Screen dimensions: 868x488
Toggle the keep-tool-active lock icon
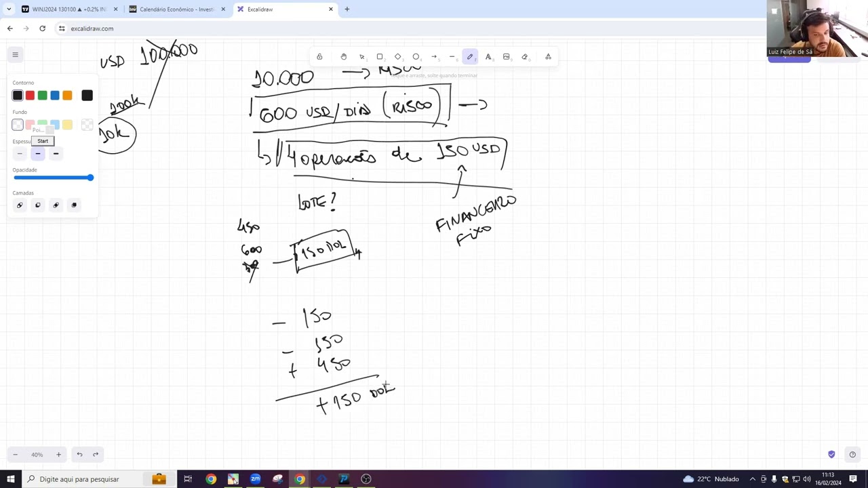319,57
